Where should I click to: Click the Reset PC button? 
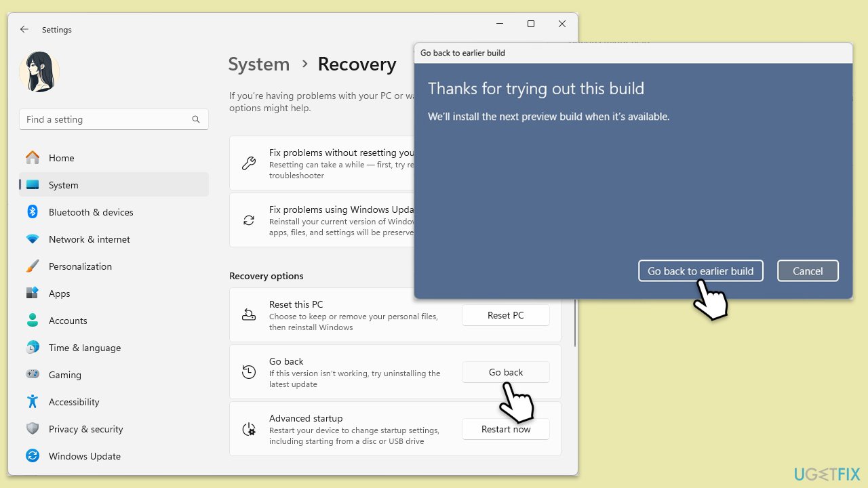tap(505, 314)
